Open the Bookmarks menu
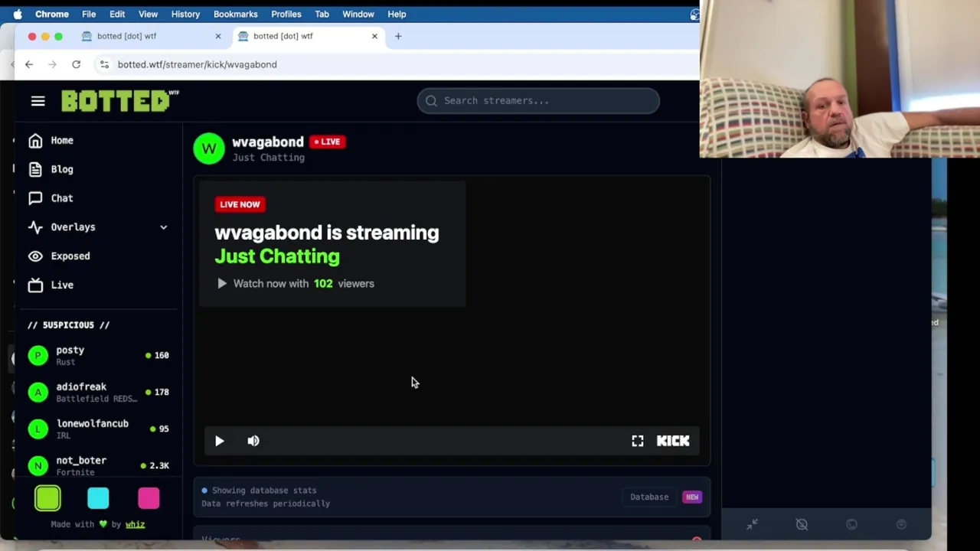This screenshot has height=551, width=980. 236,14
